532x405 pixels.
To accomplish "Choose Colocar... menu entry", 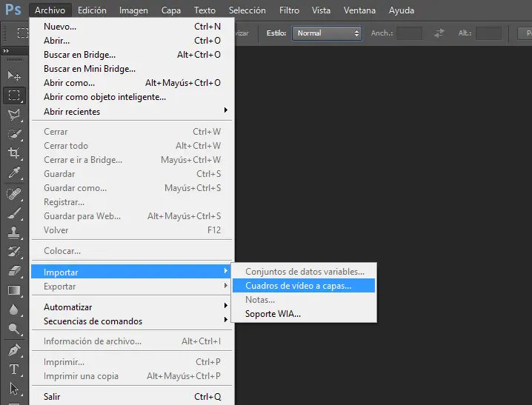I will coord(132,251).
